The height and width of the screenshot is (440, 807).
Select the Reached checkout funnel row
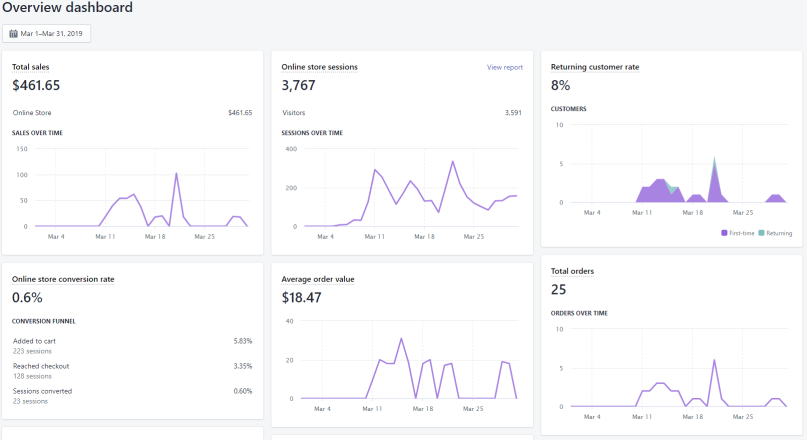132,371
